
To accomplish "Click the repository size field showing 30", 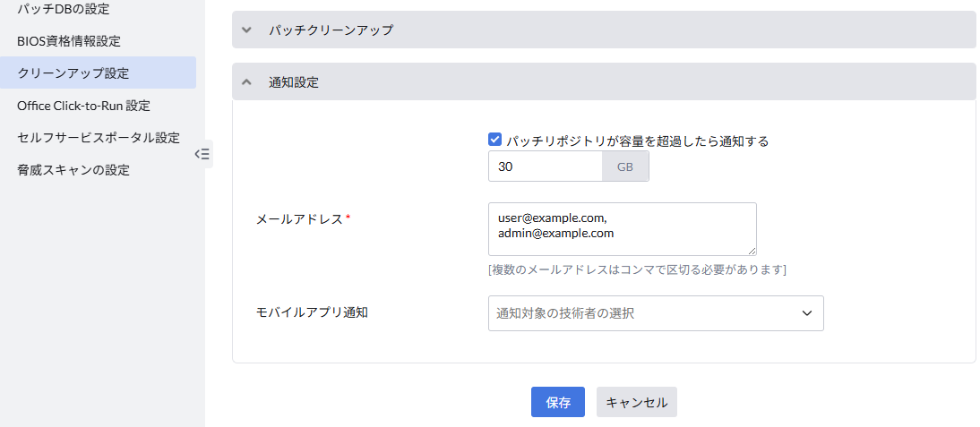I will point(545,167).
